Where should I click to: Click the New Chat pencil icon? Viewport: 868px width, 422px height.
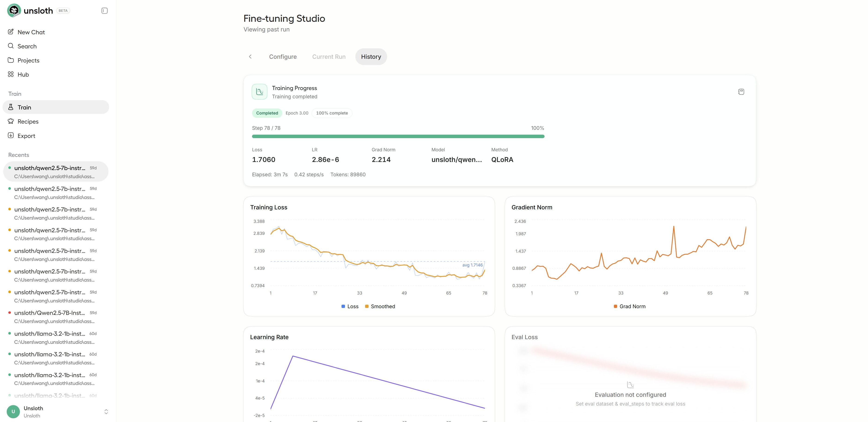(11, 32)
